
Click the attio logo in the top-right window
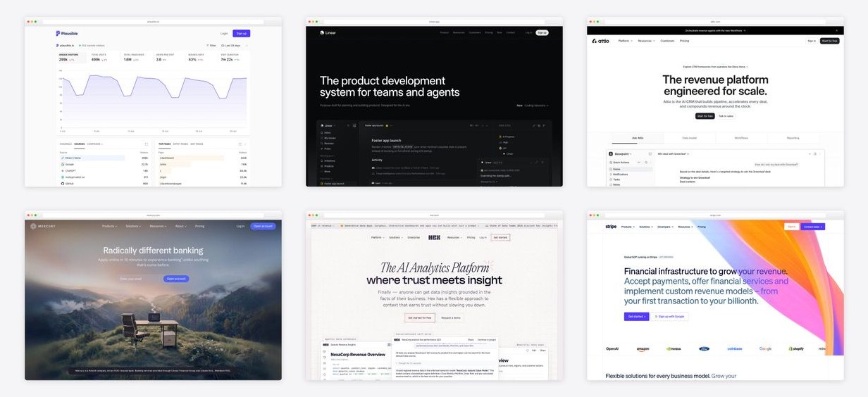point(600,41)
